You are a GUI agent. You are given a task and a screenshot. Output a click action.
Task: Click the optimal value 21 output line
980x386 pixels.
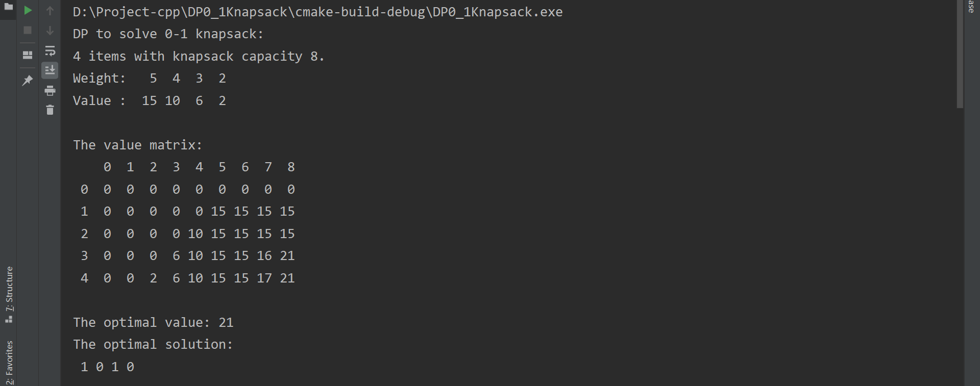click(153, 322)
